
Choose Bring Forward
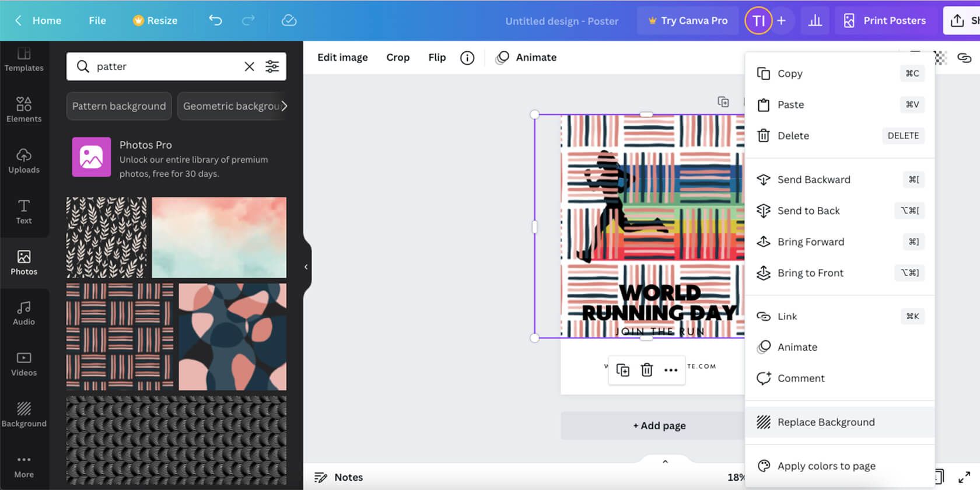[840, 242]
